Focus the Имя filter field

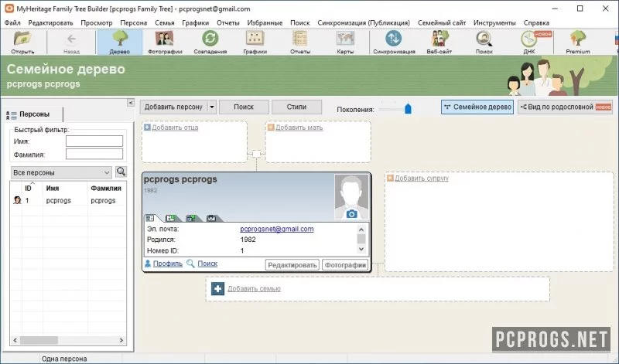(x=94, y=141)
